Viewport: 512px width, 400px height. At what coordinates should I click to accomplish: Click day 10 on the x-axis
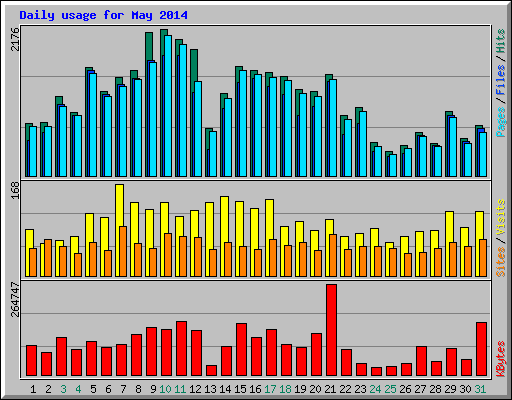[x=165, y=389]
